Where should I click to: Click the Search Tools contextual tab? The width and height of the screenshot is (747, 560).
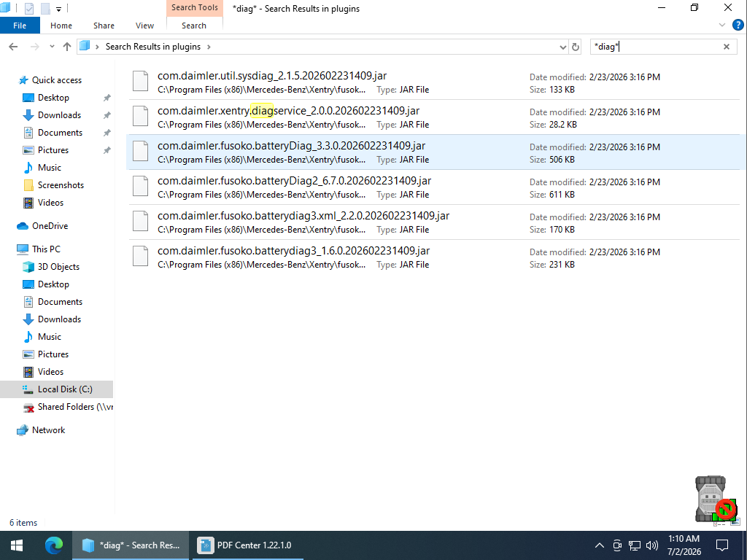[194, 7]
